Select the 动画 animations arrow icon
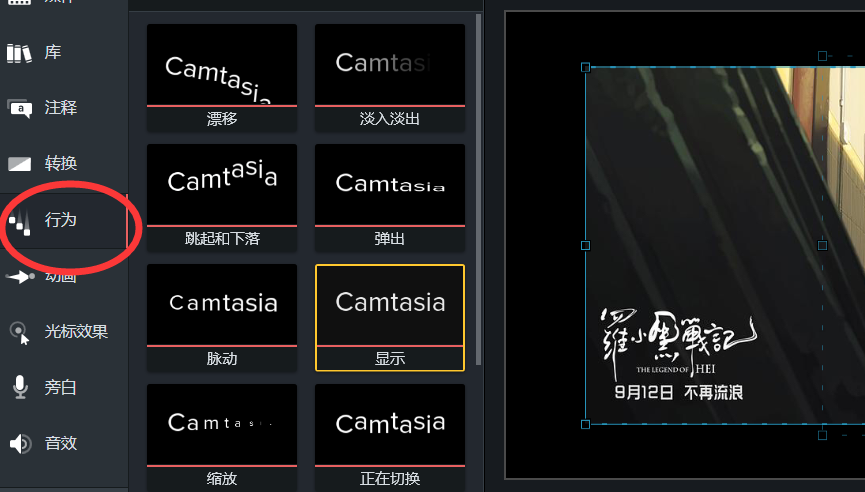The height and width of the screenshot is (492, 865). (x=20, y=276)
